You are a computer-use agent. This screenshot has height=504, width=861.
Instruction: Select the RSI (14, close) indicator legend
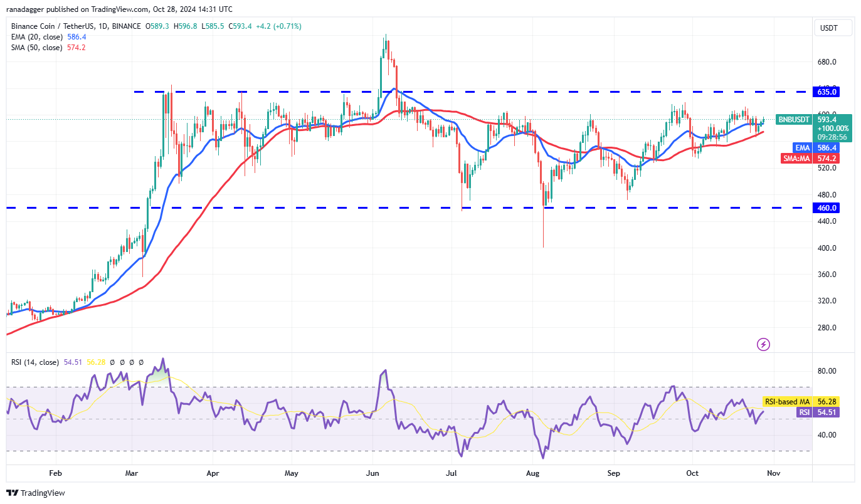(35, 362)
